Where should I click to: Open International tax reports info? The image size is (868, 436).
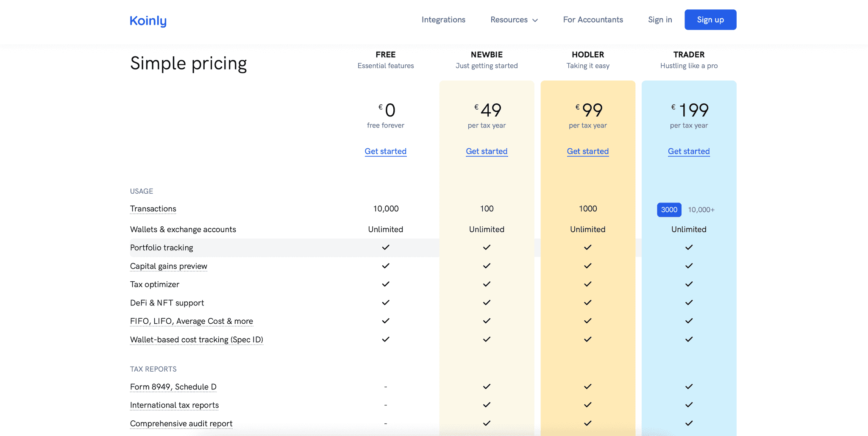click(175, 405)
